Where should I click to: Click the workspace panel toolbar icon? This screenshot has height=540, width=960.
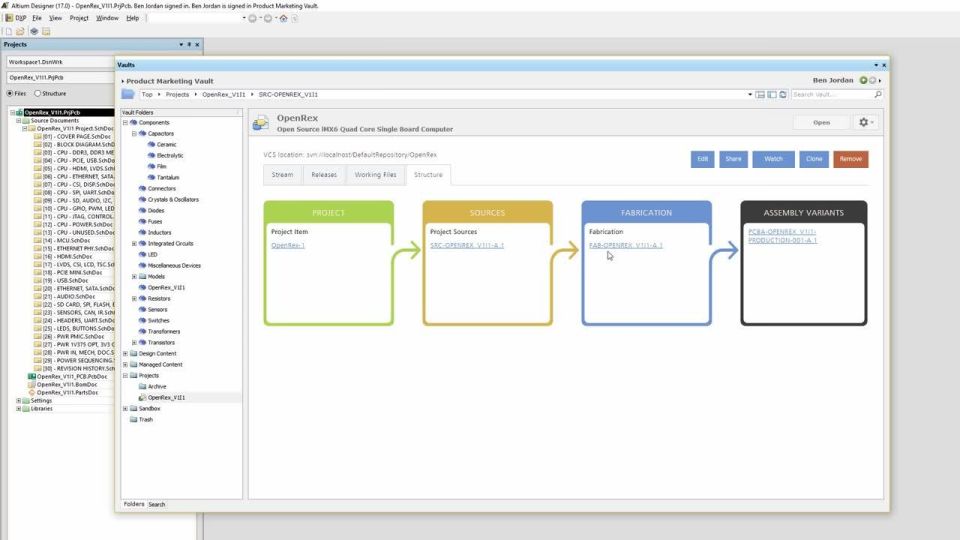click(46, 31)
